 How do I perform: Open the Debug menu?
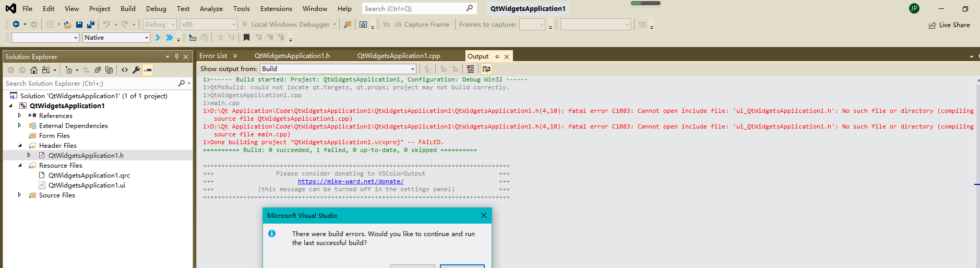coord(156,8)
